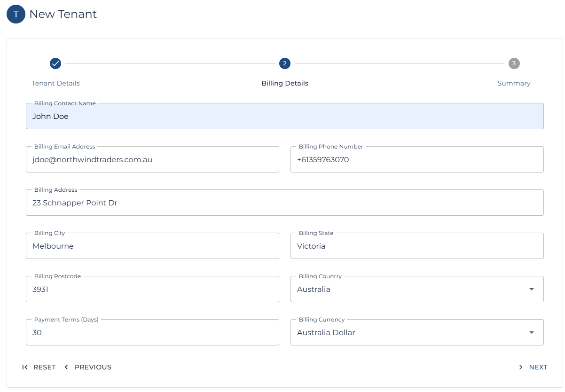This screenshot has width=565, height=392.
Task: Click the Next right chevron icon
Action: coord(520,367)
